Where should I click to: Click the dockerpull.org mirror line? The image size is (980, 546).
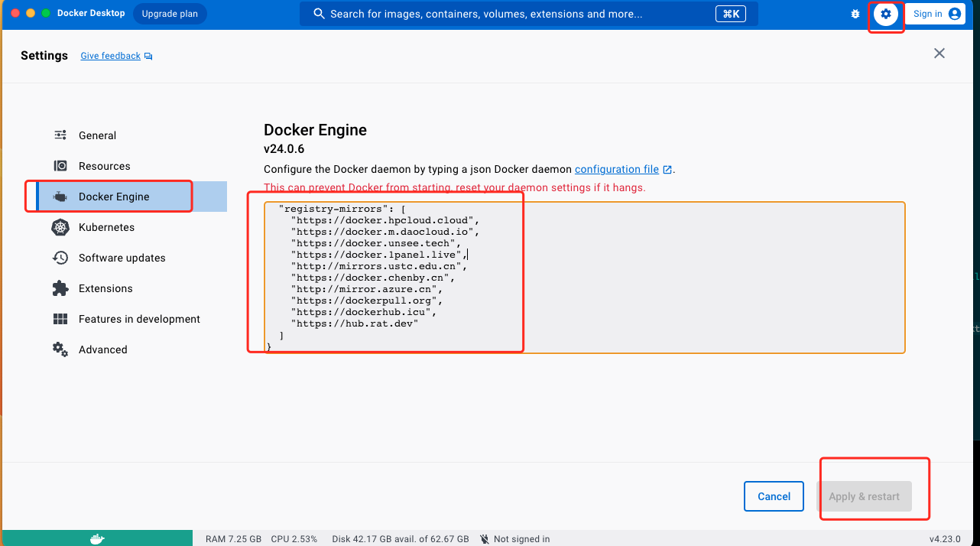pos(367,301)
